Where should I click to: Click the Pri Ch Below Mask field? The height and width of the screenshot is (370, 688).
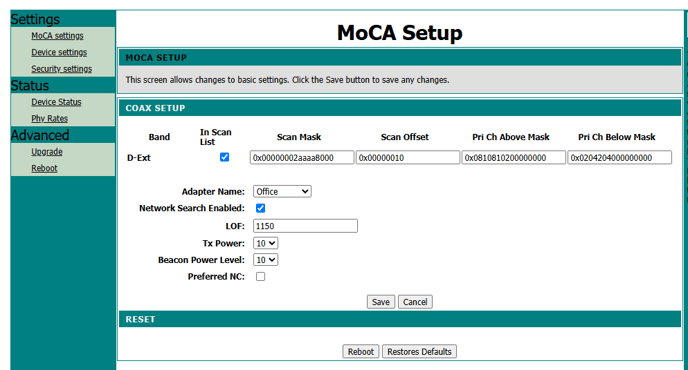coord(620,158)
